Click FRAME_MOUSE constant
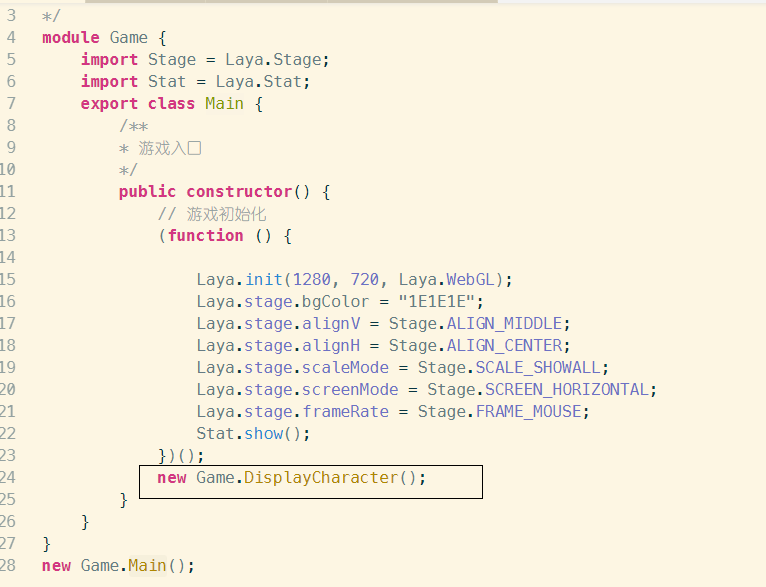 (x=532, y=411)
